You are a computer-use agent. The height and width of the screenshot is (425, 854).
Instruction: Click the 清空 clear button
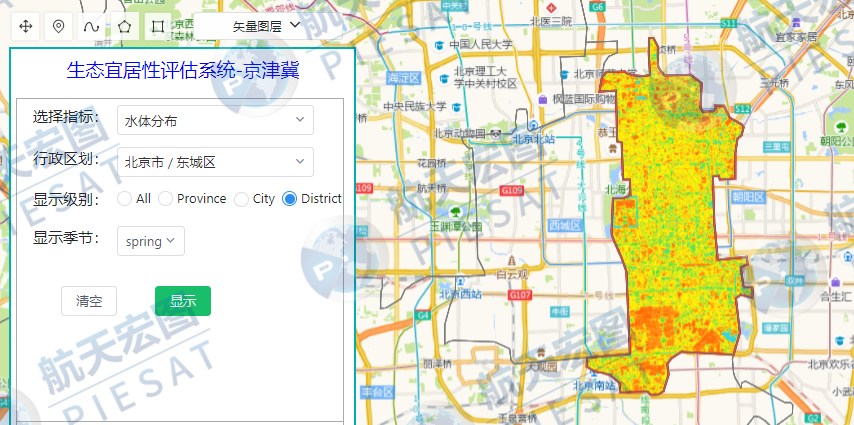[x=89, y=301]
